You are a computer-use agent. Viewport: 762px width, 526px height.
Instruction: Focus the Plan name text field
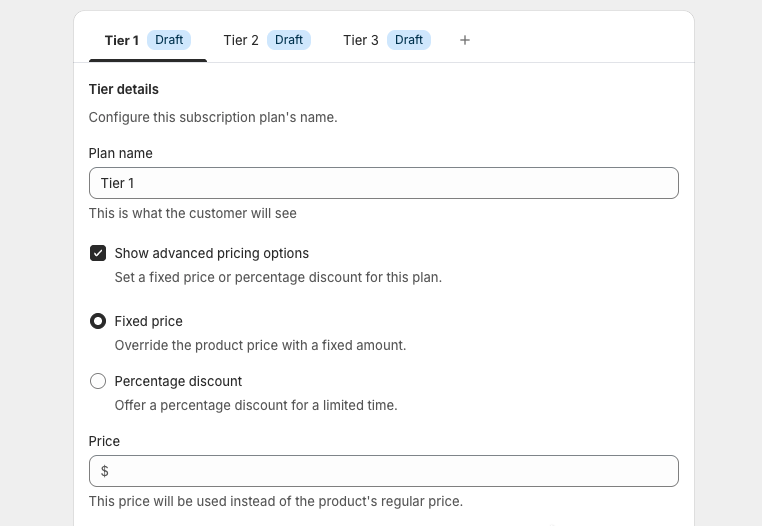(x=384, y=183)
